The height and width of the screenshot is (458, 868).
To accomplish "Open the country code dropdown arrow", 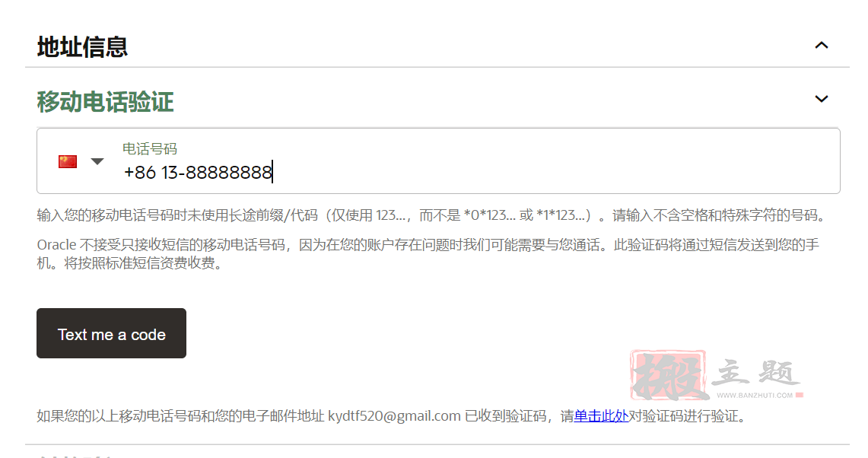I will point(97,162).
